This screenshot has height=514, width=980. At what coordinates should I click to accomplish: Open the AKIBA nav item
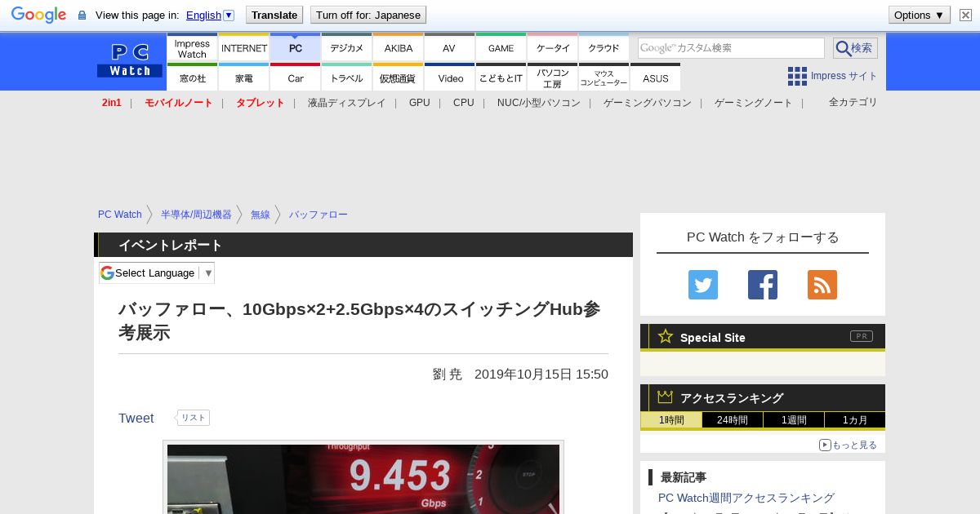tap(399, 49)
